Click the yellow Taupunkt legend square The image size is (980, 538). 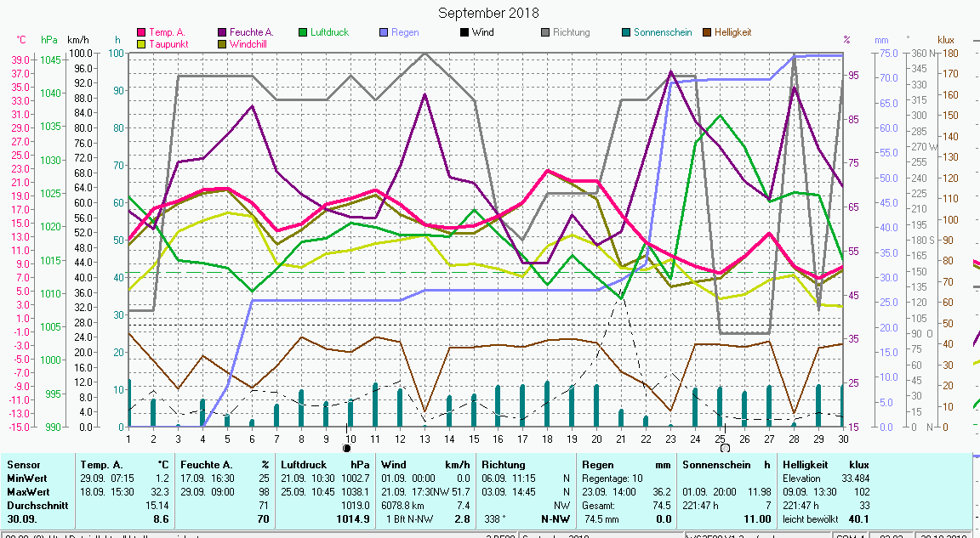pos(142,43)
